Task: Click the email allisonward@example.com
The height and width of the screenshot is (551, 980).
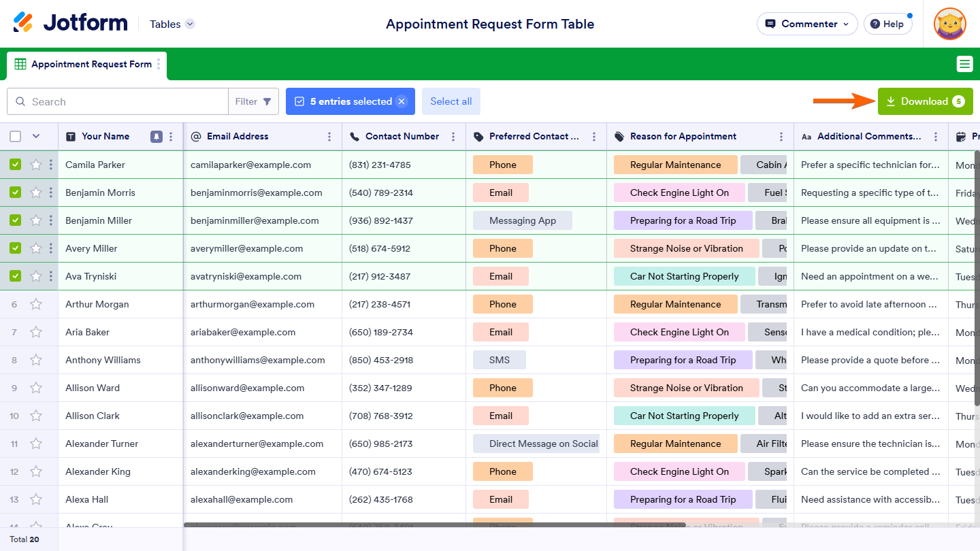Action: coord(248,388)
